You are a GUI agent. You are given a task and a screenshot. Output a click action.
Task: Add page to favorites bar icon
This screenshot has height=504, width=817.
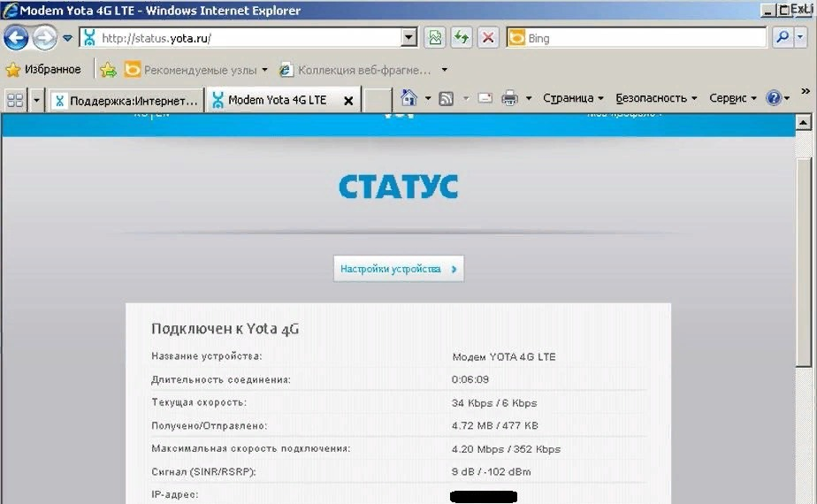[x=109, y=69]
